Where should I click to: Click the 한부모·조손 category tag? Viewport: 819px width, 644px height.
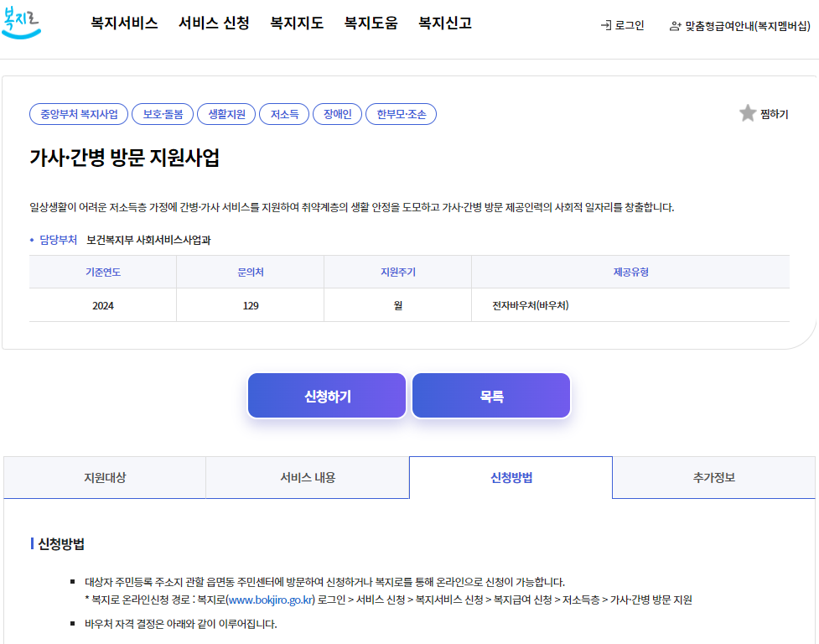coord(401,114)
